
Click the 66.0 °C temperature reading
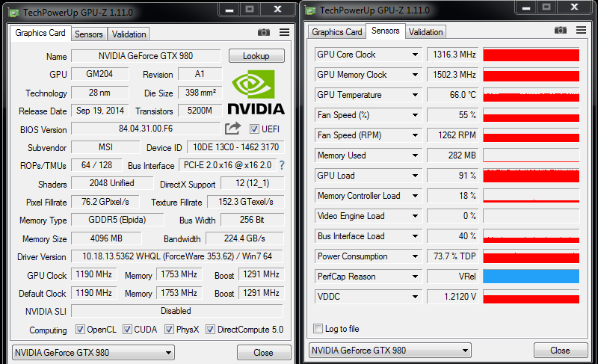454,95
